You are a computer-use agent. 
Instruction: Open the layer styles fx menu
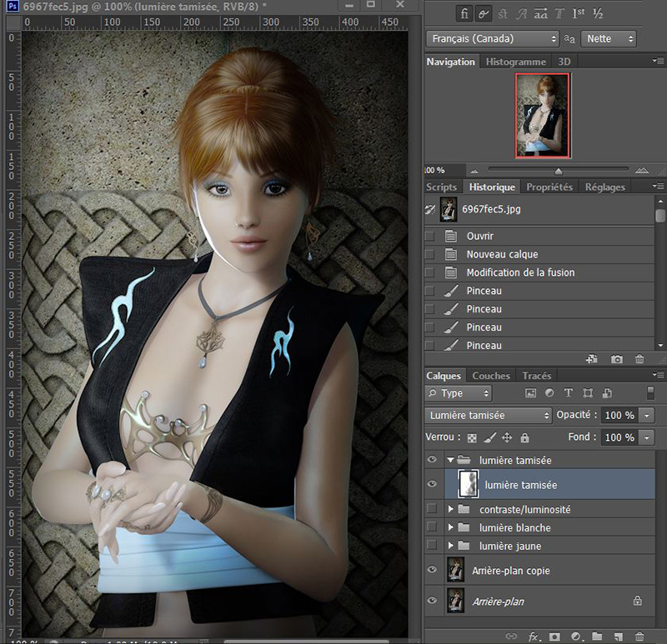[534, 637]
